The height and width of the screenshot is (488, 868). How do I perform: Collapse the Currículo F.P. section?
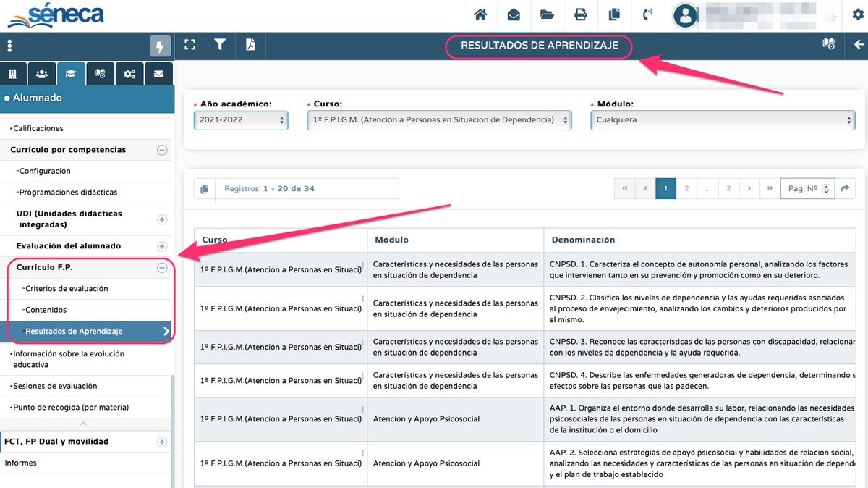coord(162,267)
